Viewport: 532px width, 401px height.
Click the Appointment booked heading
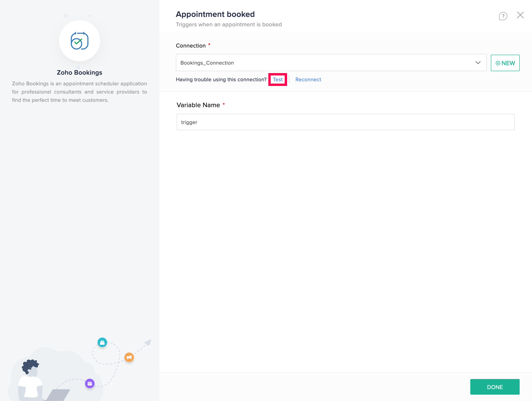[215, 14]
